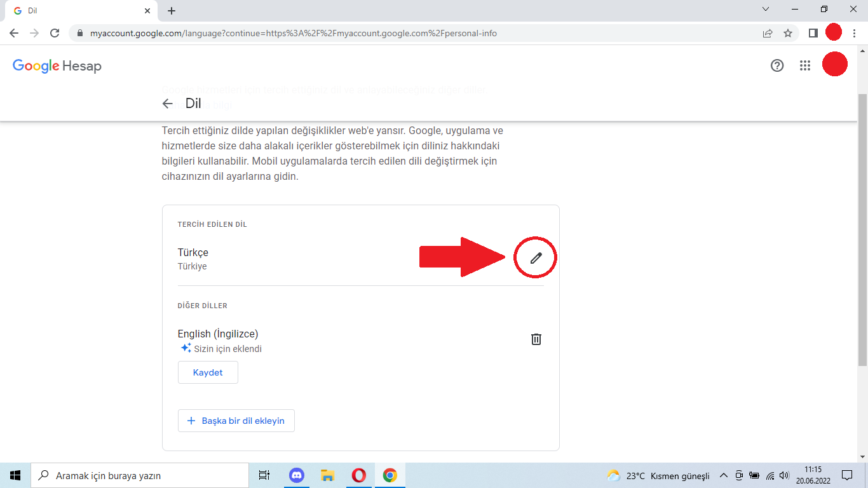This screenshot has width=868, height=488.
Task: Click the pencil icon to edit Türkçe
Action: coord(536,258)
